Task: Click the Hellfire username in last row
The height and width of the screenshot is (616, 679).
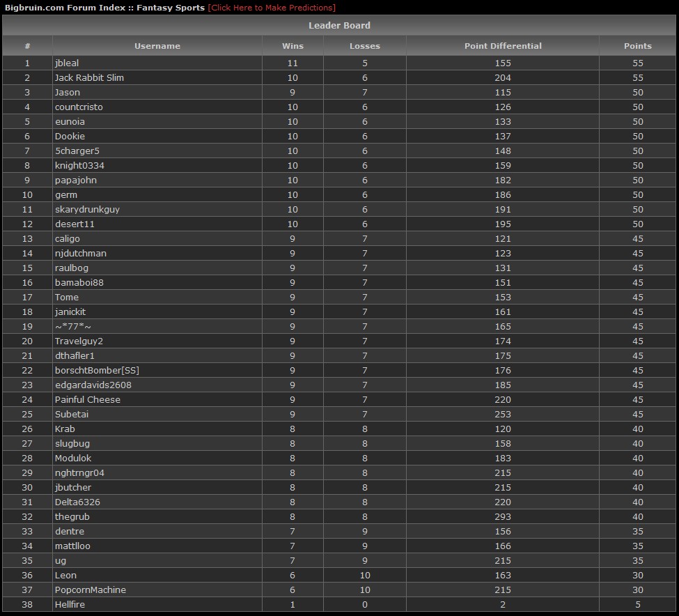Action: point(70,604)
